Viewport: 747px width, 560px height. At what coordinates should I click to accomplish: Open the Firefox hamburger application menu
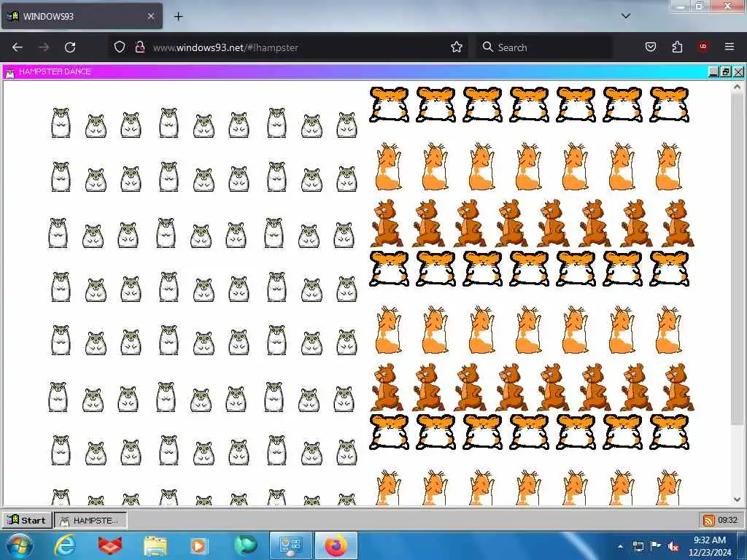point(729,47)
